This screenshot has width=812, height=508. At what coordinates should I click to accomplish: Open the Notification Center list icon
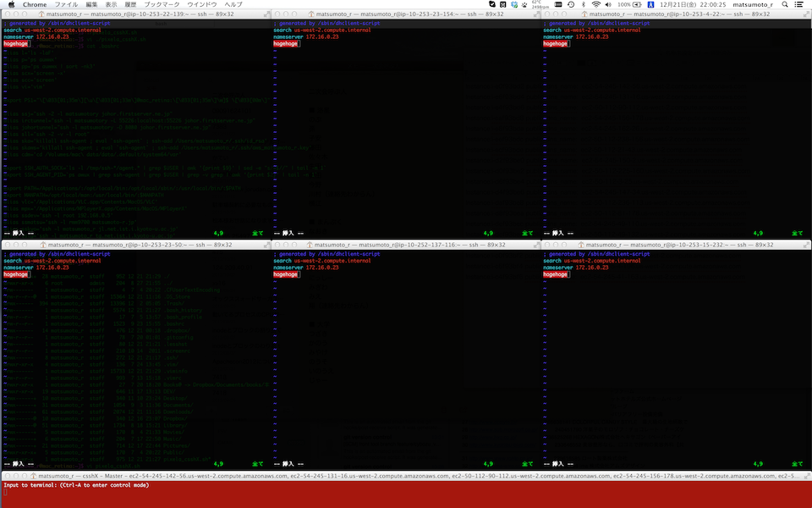pyautogui.click(x=799, y=4)
